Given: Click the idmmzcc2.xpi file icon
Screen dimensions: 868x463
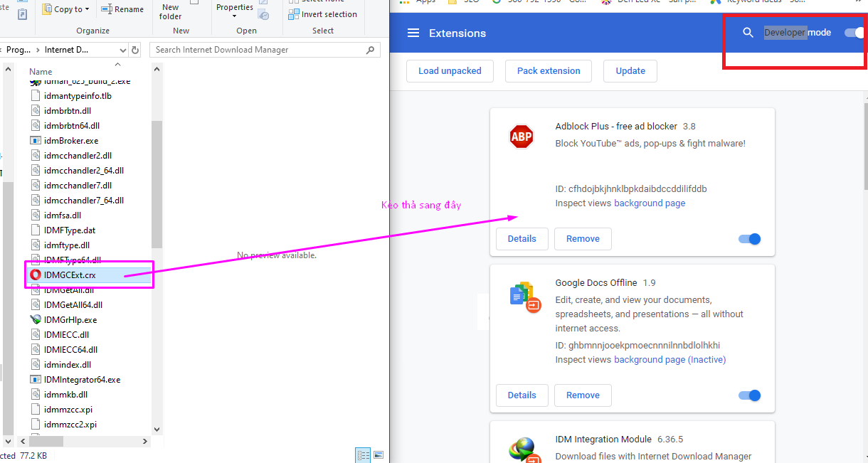Looking at the screenshot, I should pyautogui.click(x=36, y=425).
